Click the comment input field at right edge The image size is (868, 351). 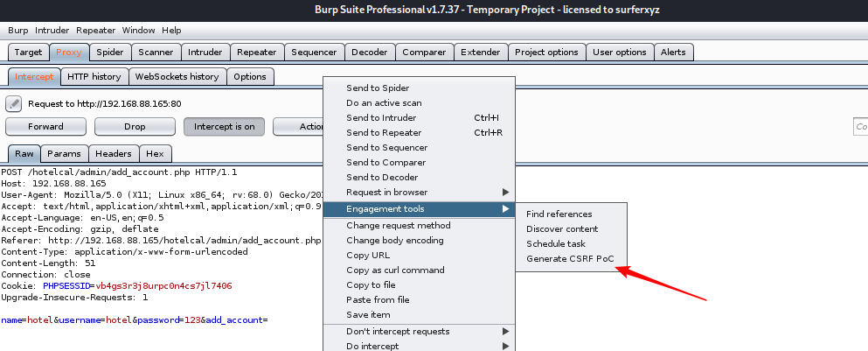coord(861,126)
